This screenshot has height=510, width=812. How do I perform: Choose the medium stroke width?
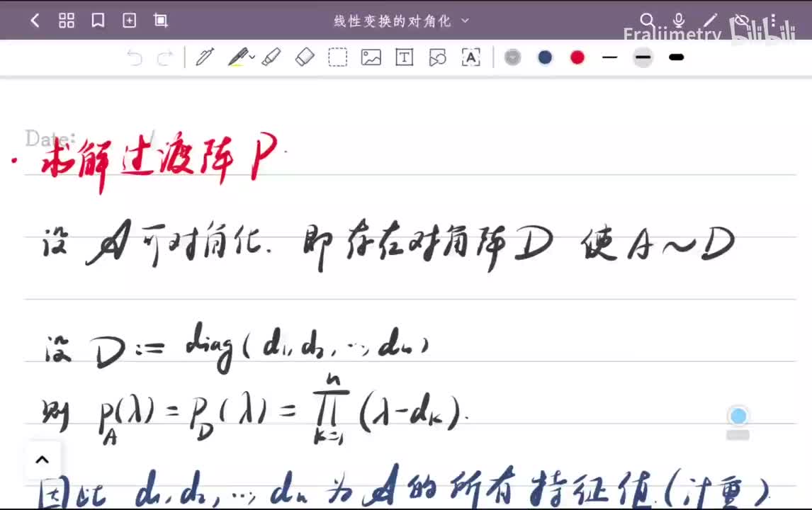643,57
